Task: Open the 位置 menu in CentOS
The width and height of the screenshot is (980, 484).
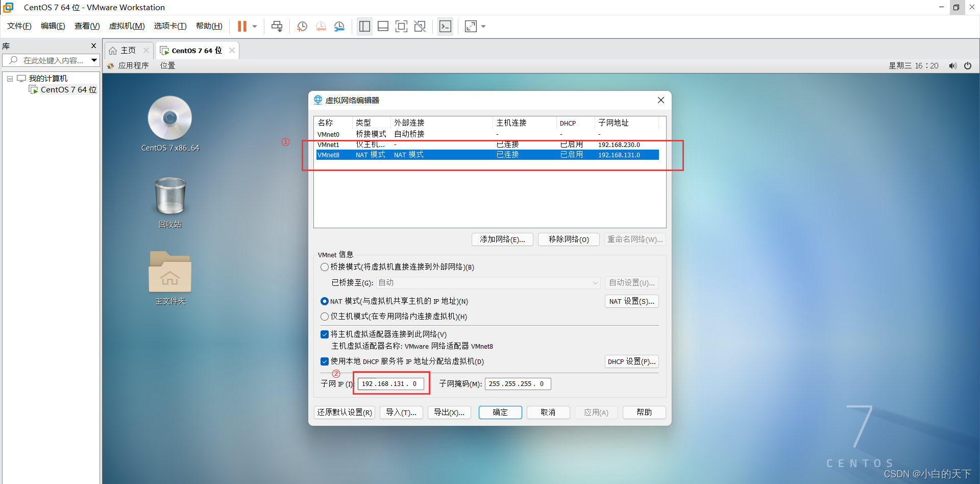Action: (x=167, y=65)
